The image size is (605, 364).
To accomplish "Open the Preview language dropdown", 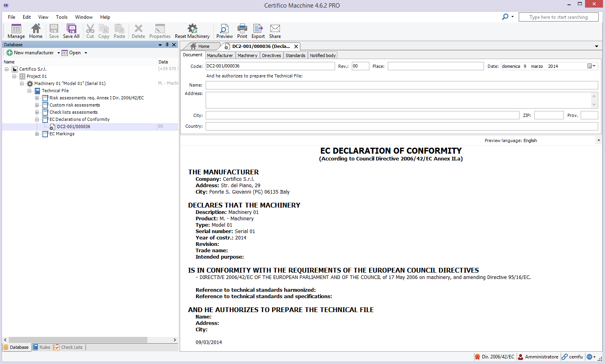I will tap(598, 140).
